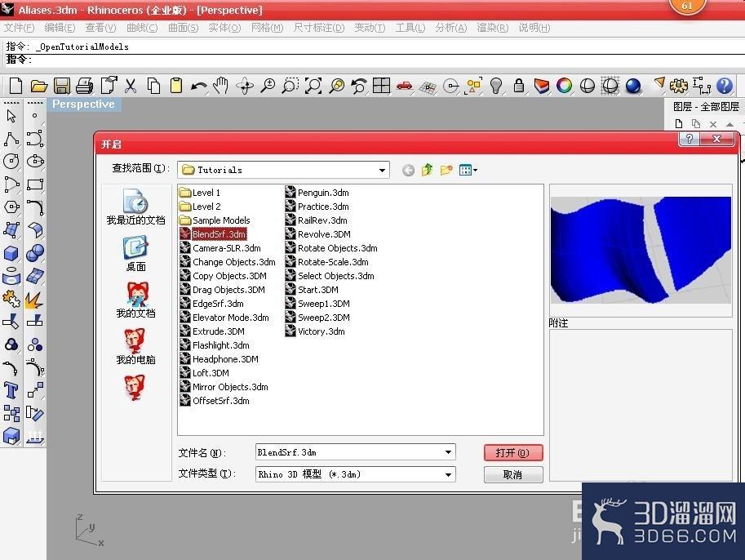Viewport: 745px width, 560px height.
Task: Open the 渲染(R) menu
Action: point(493,28)
